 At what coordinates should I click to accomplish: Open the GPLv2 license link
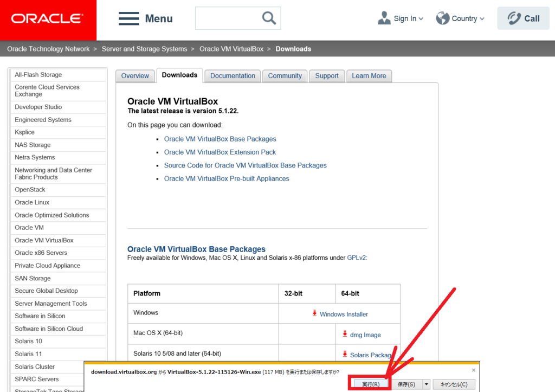[357, 258]
